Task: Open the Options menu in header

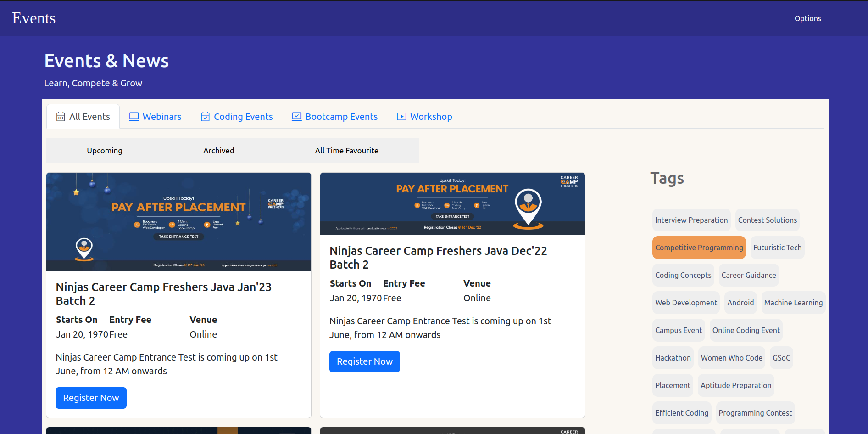Action: pyautogui.click(x=808, y=18)
